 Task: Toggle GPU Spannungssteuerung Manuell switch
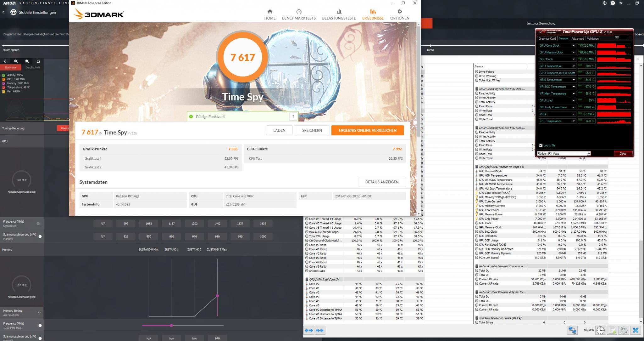tap(40, 236)
